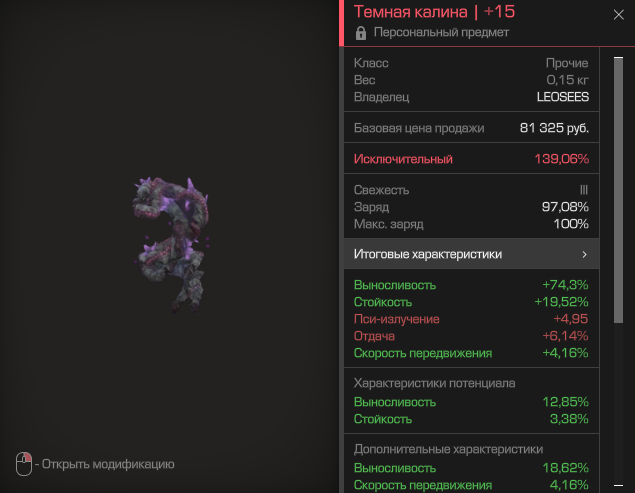Click the Пси-излучение stat label
Image resolution: width=635 pixels, height=493 pixels.
[396, 319]
